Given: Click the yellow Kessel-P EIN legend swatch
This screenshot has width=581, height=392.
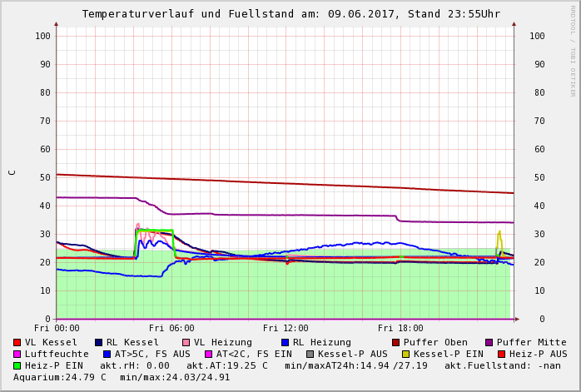Looking at the screenshot, I should click(x=405, y=354).
